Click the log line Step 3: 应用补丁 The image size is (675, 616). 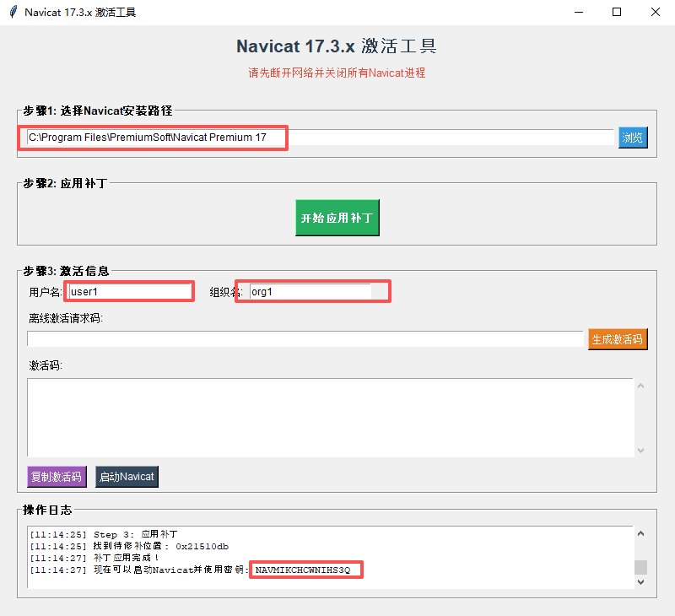(103, 534)
